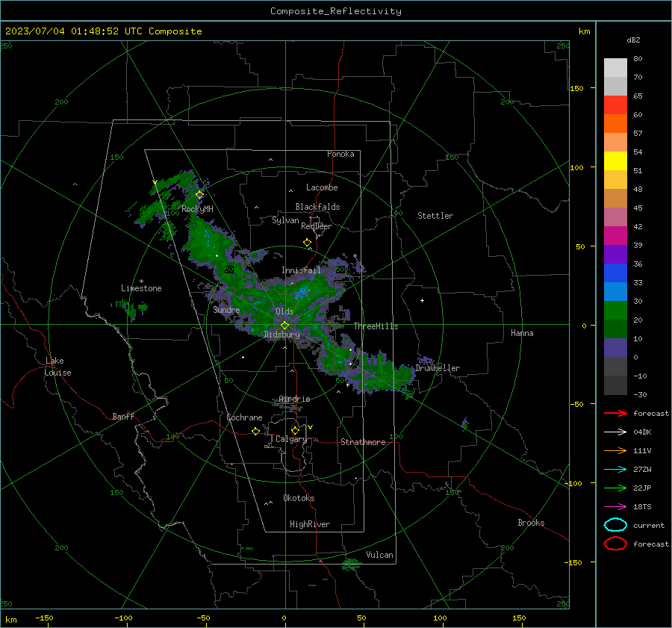Click the white 04DK arrow icon
Screen dimensions: 672x628
pos(615,432)
